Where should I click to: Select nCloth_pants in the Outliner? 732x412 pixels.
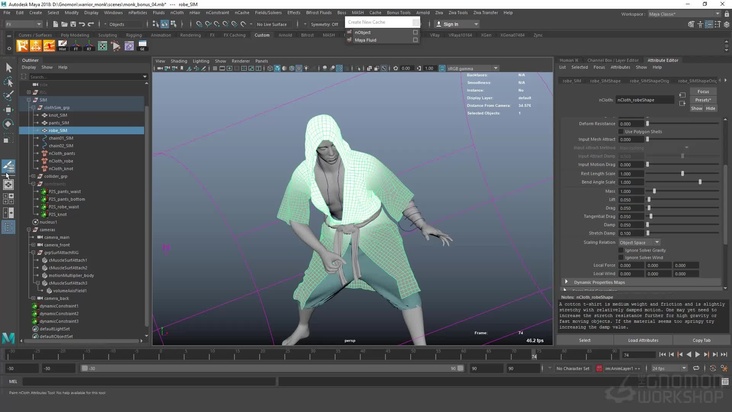[x=62, y=153]
